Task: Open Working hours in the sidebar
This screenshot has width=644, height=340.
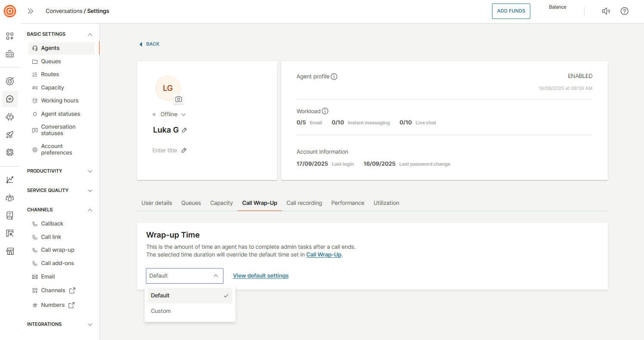Action: 59,101
